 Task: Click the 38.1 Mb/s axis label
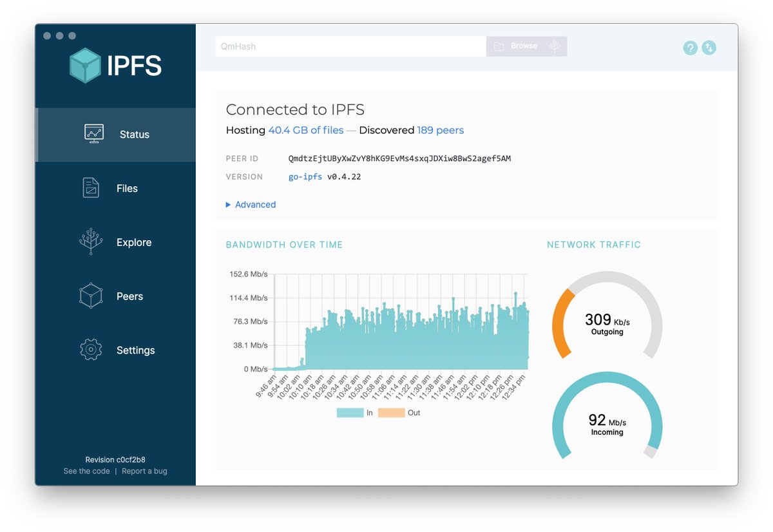point(251,345)
